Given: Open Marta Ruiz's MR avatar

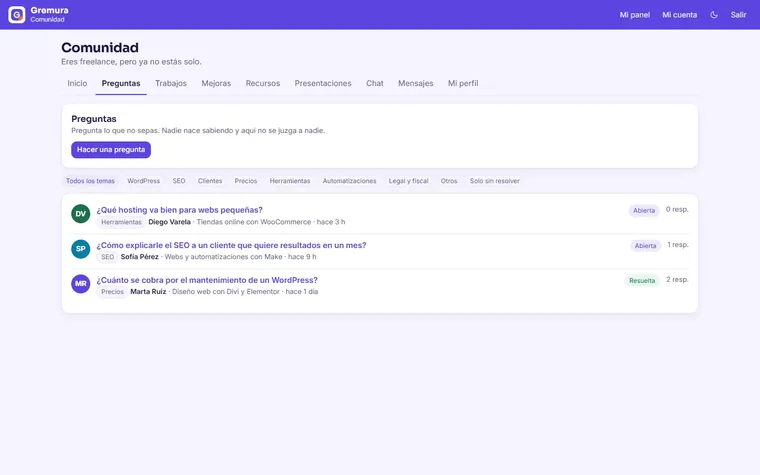Looking at the screenshot, I should (x=80, y=284).
